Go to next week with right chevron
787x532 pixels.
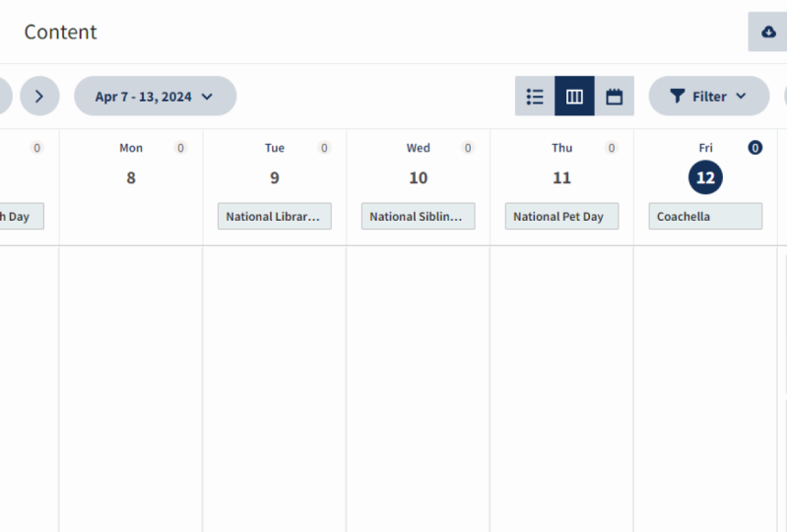coord(39,96)
